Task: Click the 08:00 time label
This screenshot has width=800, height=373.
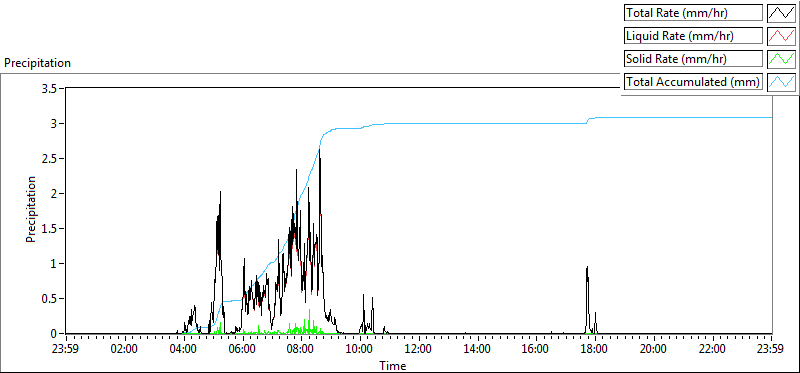Action: click(301, 350)
